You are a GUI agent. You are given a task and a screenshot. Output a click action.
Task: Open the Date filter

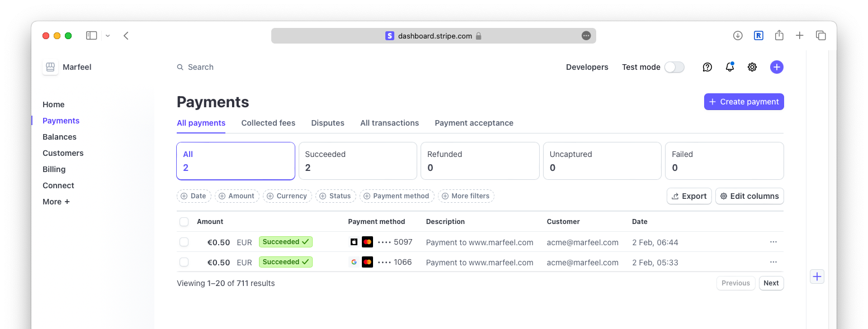click(x=194, y=196)
